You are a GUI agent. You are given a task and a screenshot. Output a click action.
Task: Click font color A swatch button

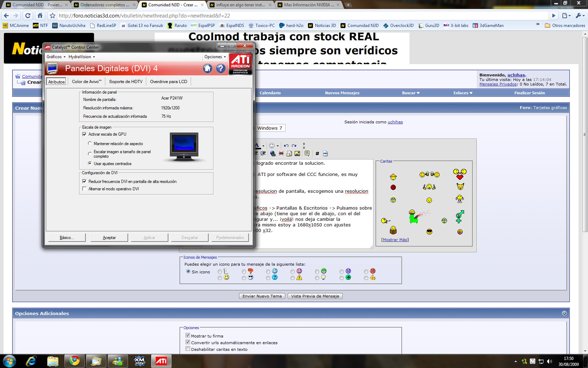tap(258, 146)
